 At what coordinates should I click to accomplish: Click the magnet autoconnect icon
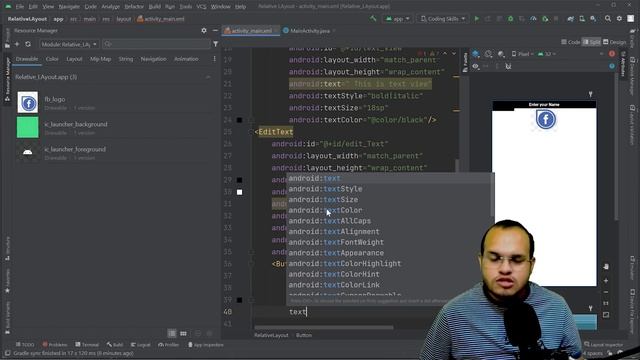pos(508,66)
